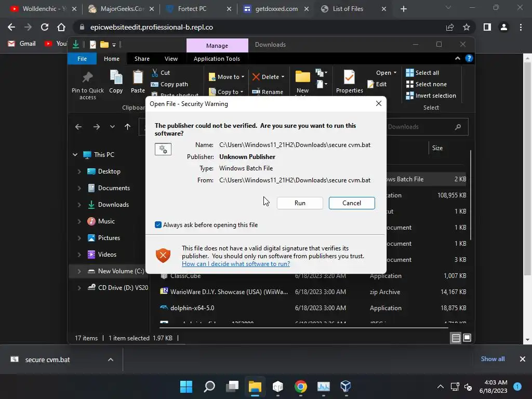
Task: Switch to Details view icon in status bar
Action: 456,338
